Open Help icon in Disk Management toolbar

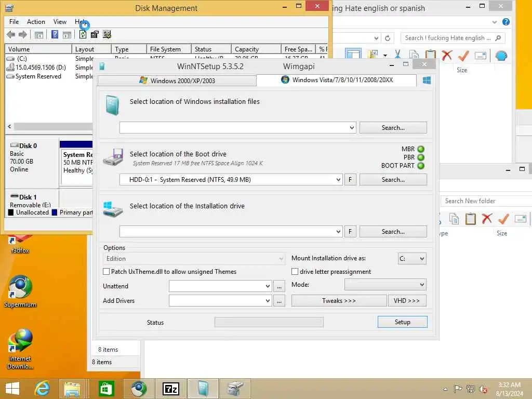(55, 34)
